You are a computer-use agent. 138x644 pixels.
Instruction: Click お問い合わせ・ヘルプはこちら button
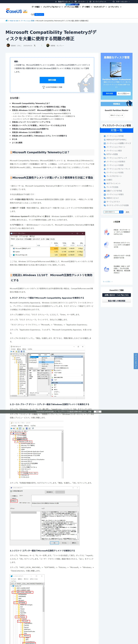point(117,295)
